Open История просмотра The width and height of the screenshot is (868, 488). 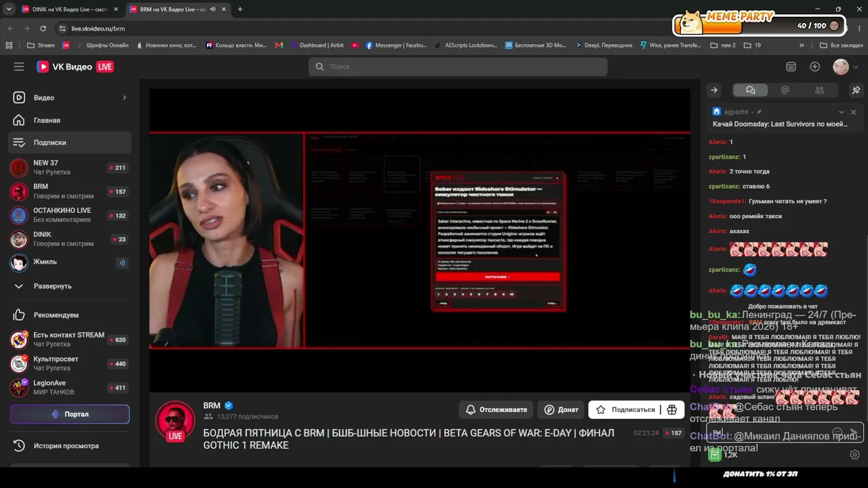pyautogui.click(x=69, y=445)
